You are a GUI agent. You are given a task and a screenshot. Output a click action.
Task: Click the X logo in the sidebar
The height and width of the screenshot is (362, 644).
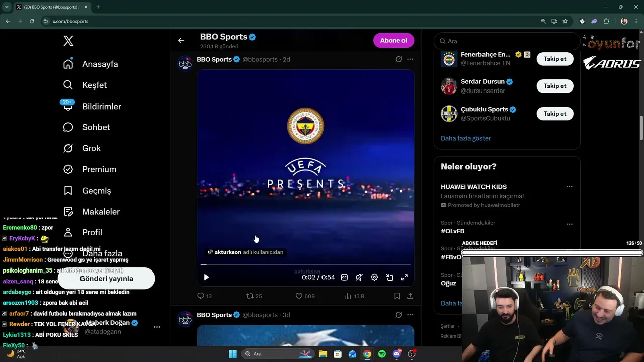pyautogui.click(x=68, y=41)
